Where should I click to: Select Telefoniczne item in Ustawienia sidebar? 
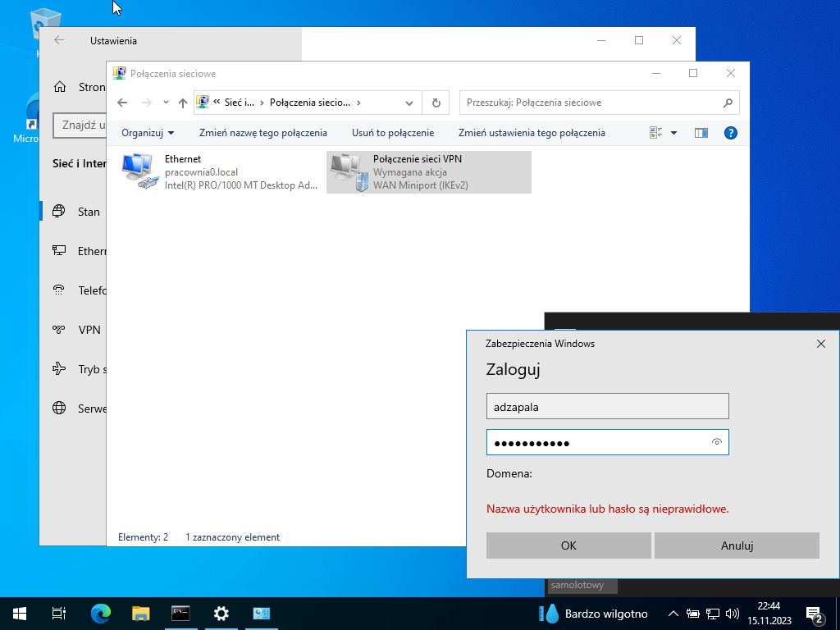pyautogui.click(x=75, y=290)
